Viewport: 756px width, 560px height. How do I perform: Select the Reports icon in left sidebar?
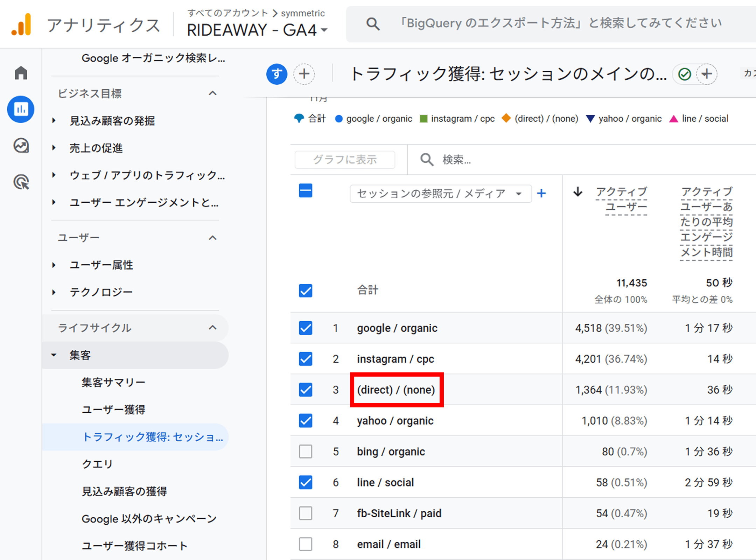pyautogui.click(x=20, y=109)
